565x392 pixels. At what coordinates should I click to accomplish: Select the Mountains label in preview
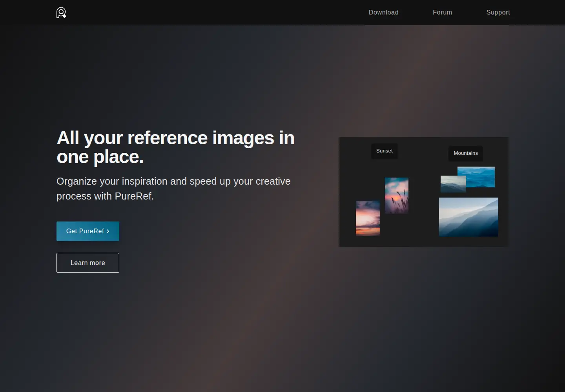[x=466, y=153]
